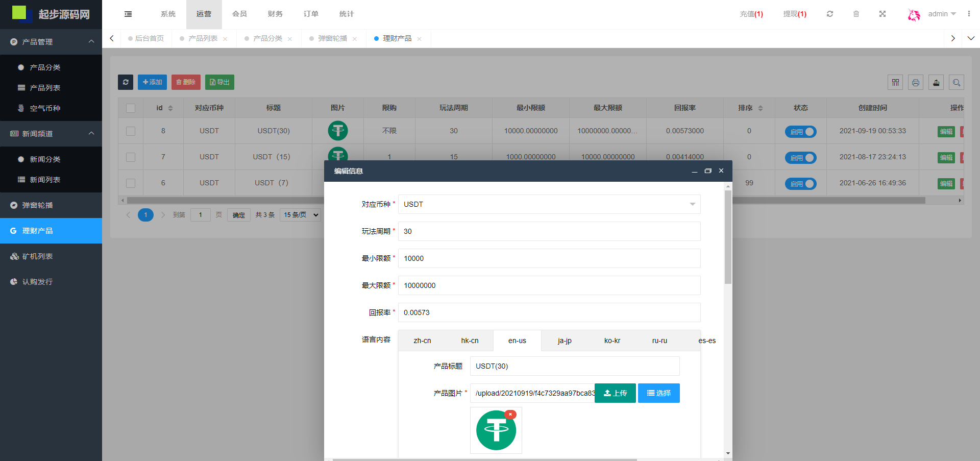Click the trash icon in top header
Image resolution: width=980 pixels, height=461 pixels.
coord(856,14)
